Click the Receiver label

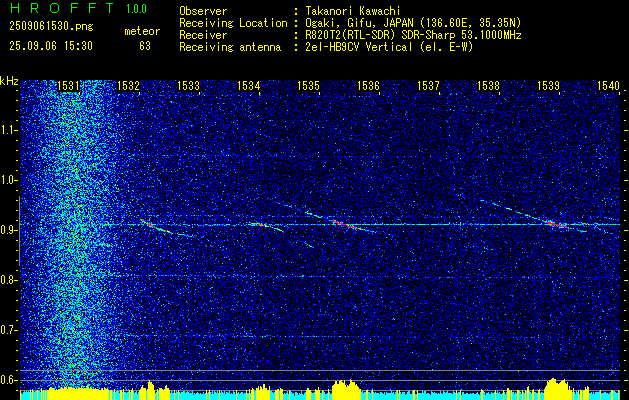pyautogui.click(x=203, y=35)
